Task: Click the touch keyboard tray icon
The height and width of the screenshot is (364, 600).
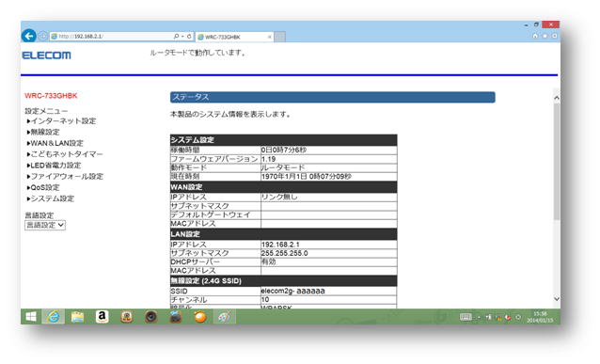Action: [x=466, y=317]
